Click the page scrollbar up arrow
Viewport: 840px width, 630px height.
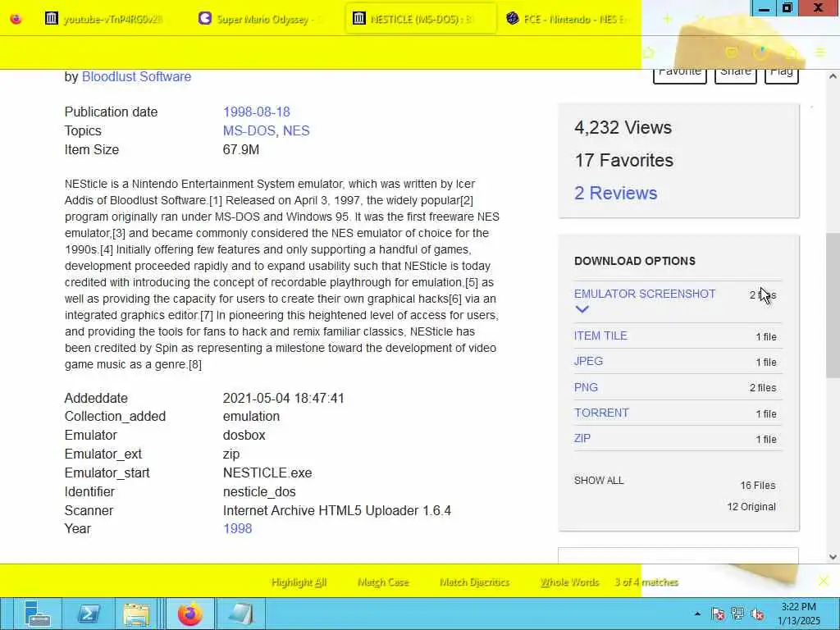(833, 76)
